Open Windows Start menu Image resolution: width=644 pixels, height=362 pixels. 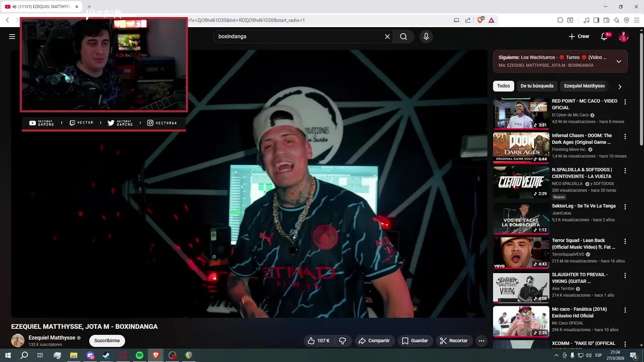8,355
